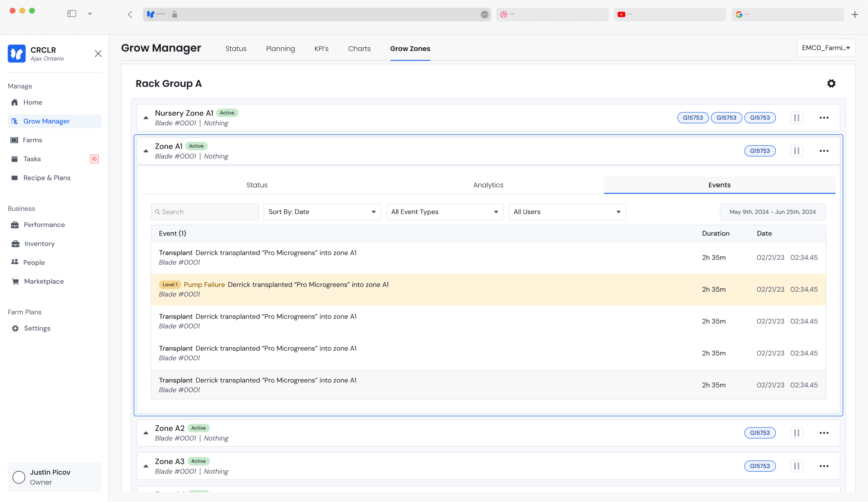Go to Inventory in the sidebar
868x502 pixels.
(39, 244)
